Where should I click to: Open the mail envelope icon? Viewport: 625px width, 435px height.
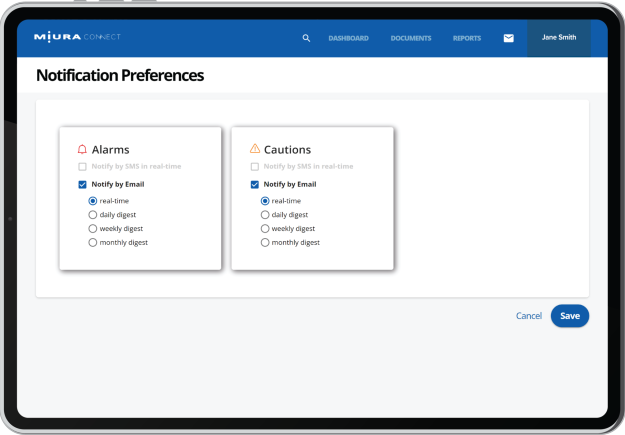[509, 38]
